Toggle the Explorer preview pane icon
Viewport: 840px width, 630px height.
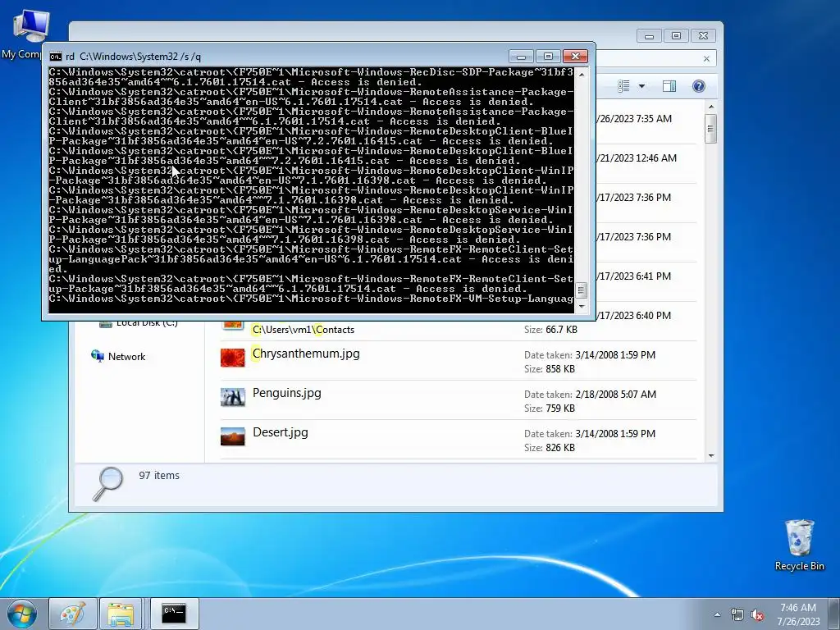(x=669, y=86)
